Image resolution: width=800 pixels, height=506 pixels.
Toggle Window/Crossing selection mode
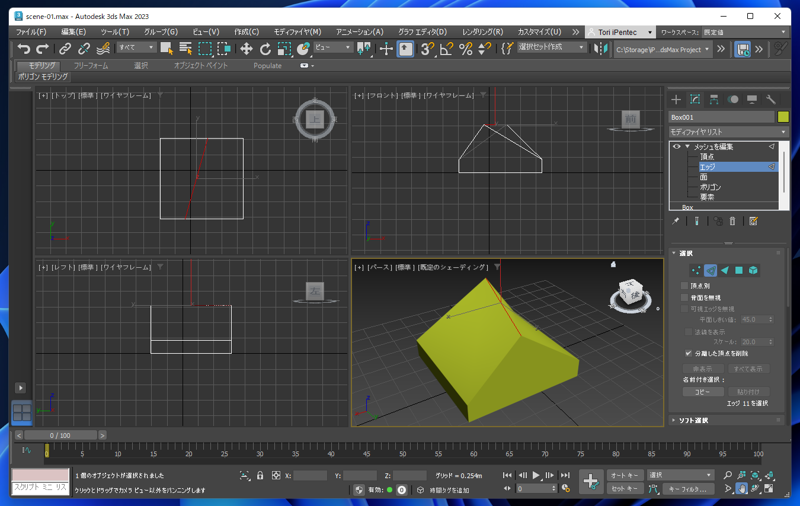pyautogui.click(x=224, y=48)
